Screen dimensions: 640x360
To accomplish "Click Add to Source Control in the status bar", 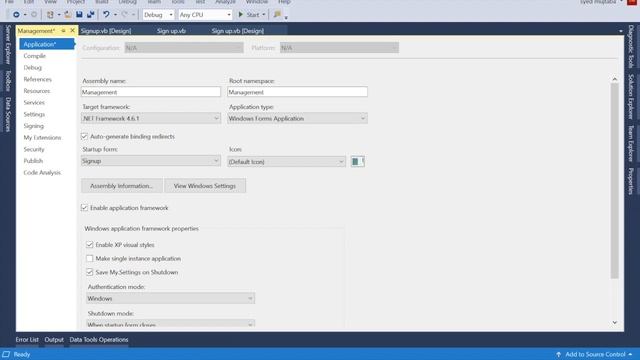I will [595, 354].
